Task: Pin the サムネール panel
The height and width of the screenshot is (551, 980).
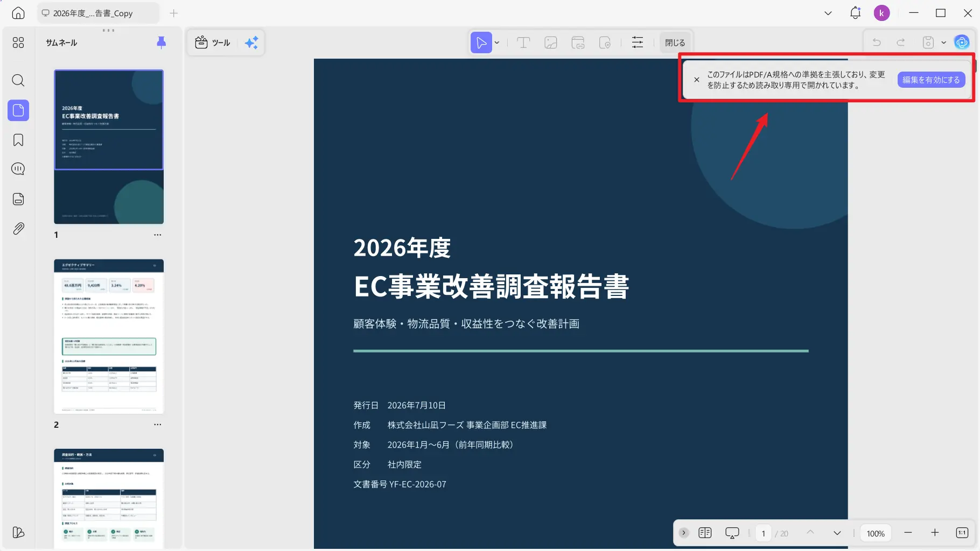Action: tap(161, 43)
